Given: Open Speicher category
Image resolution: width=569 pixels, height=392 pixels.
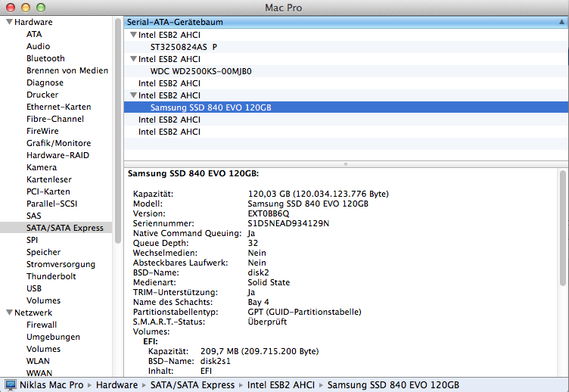Looking at the screenshot, I should (x=43, y=252).
